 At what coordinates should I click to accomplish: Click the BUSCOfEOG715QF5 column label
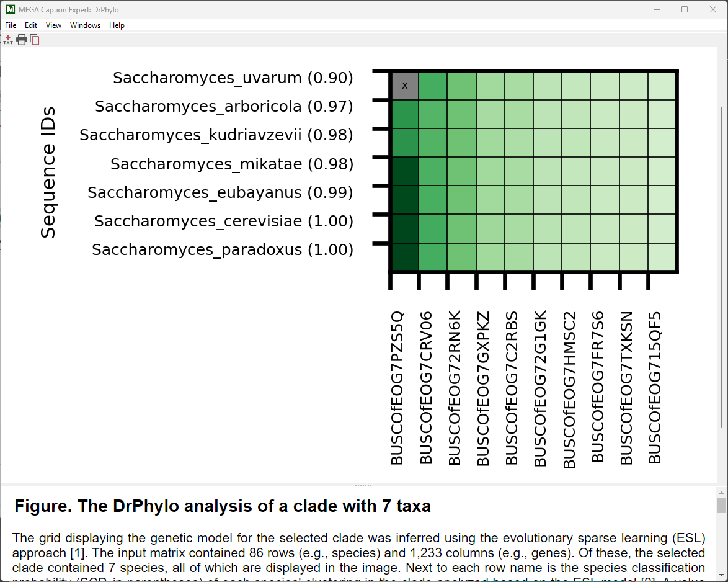[655, 388]
